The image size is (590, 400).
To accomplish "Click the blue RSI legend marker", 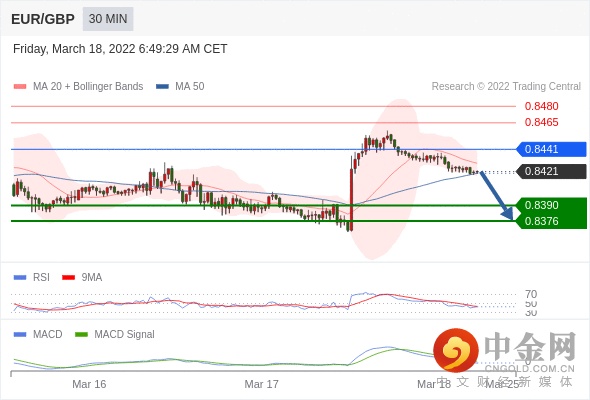I will [x=20, y=278].
